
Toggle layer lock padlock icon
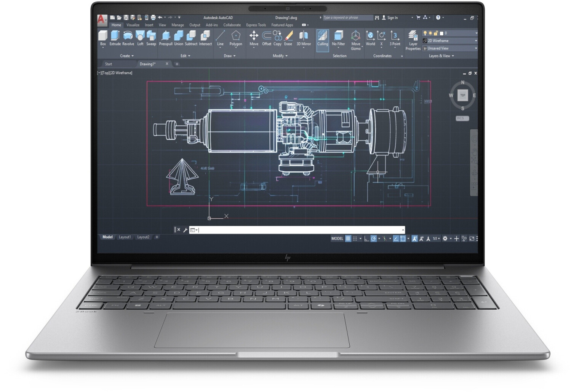coord(436,33)
